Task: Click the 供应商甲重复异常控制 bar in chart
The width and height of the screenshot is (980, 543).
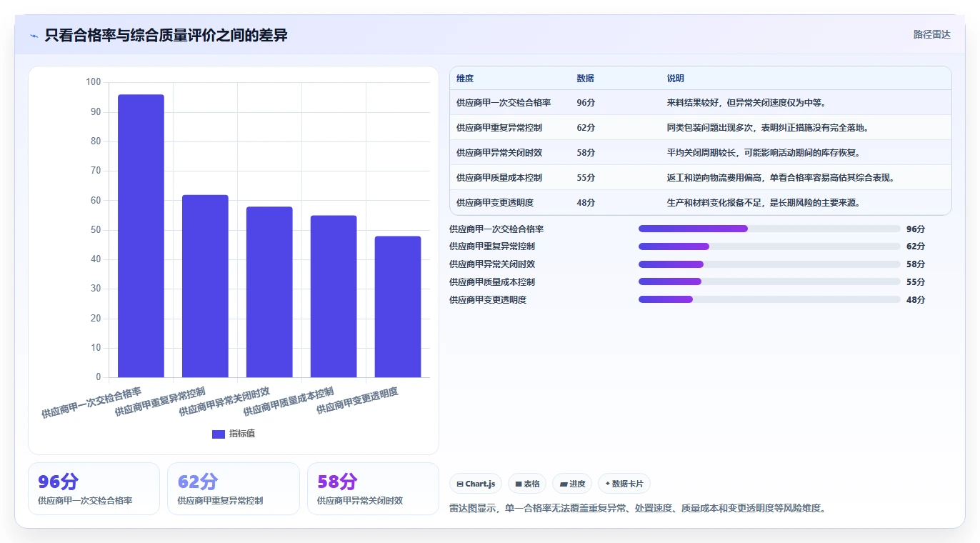Action: click(x=205, y=286)
